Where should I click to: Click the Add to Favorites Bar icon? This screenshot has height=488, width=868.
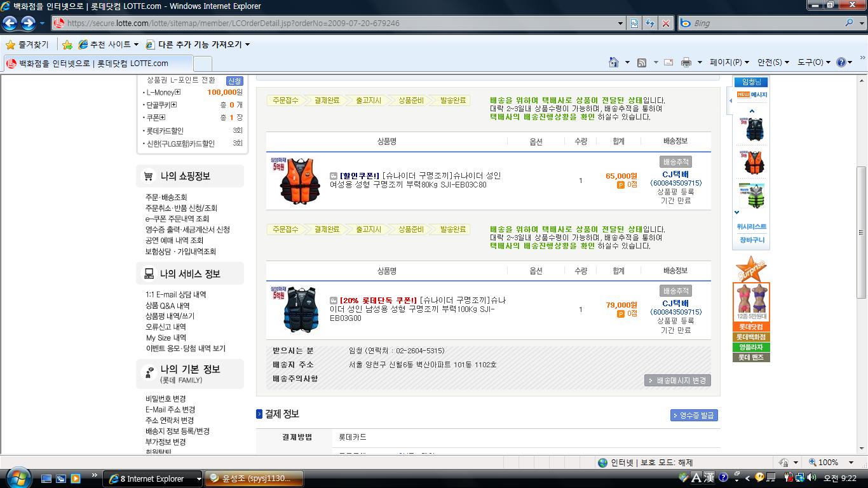(x=67, y=44)
